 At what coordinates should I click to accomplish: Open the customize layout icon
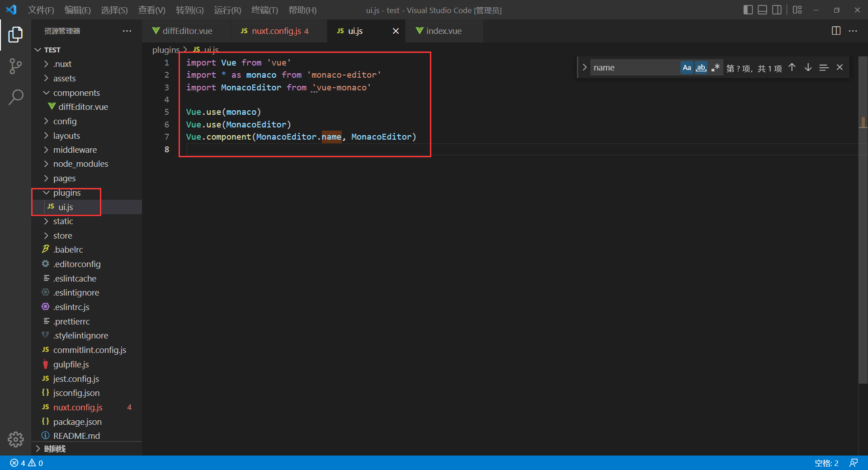(797, 9)
